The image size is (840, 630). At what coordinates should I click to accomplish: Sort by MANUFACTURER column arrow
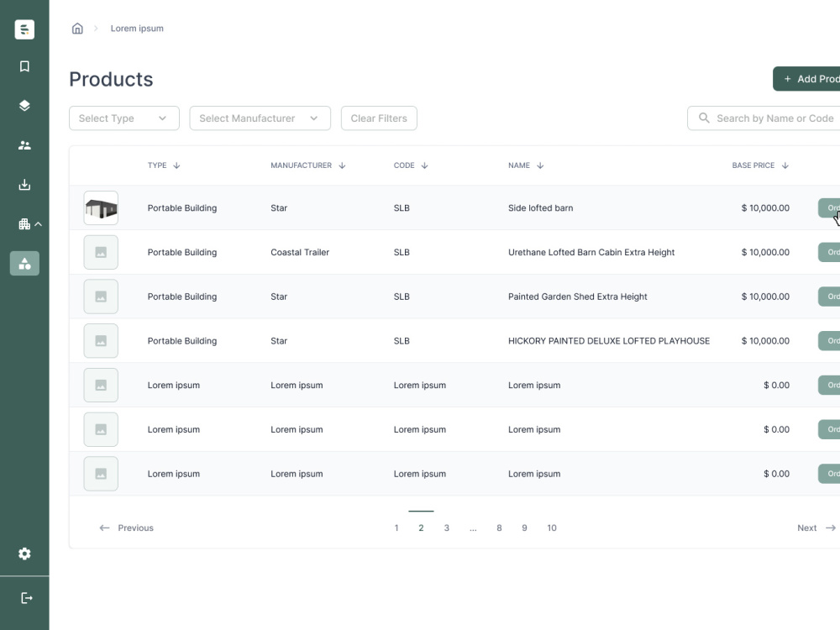(343, 165)
